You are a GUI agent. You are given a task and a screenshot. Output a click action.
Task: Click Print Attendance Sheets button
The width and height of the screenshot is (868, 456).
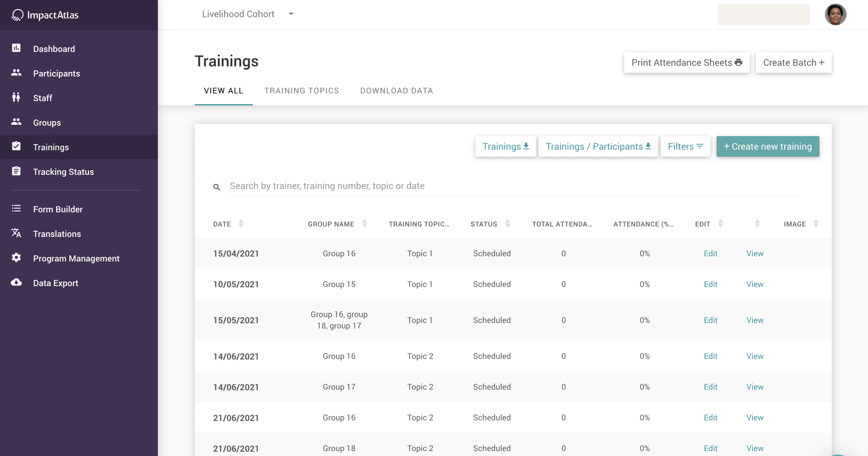click(686, 63)
